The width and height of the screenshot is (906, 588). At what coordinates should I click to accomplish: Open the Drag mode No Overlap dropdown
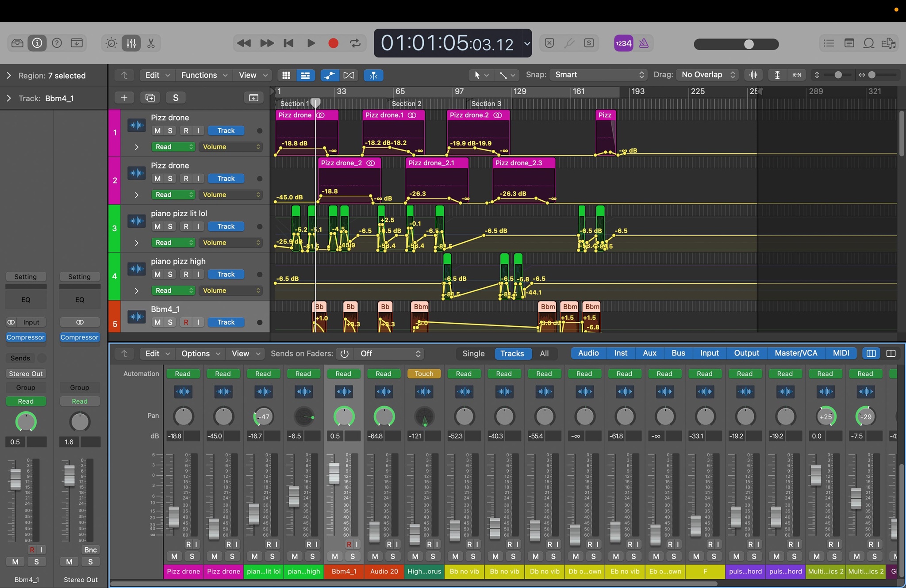pos(707,75)
